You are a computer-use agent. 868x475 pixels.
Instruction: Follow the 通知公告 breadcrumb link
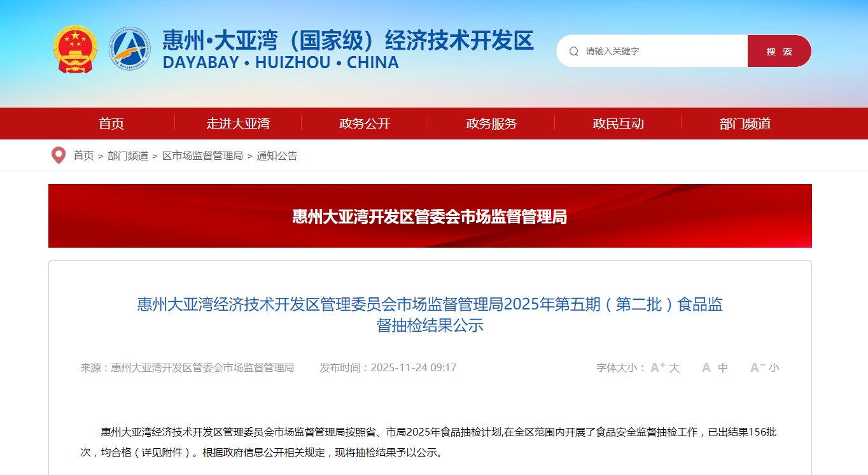click(x=277, y=155)
